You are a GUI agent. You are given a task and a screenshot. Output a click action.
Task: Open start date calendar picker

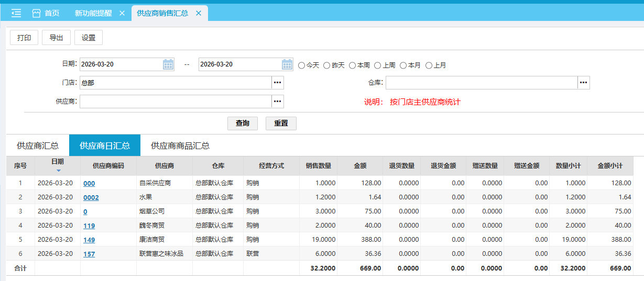pyautogui.click(x=168, y=64)
